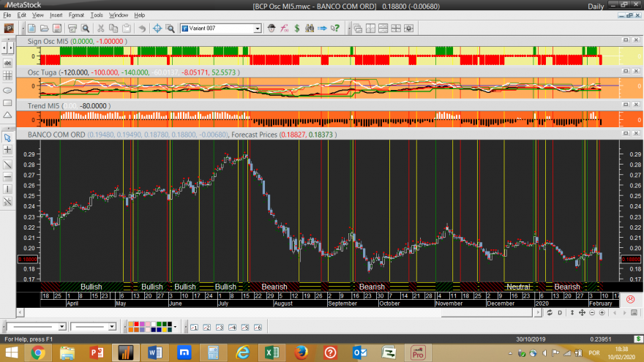Click the Print toolbar icon
This screenshot has height=362, width=644.
(x=72, y=29)
